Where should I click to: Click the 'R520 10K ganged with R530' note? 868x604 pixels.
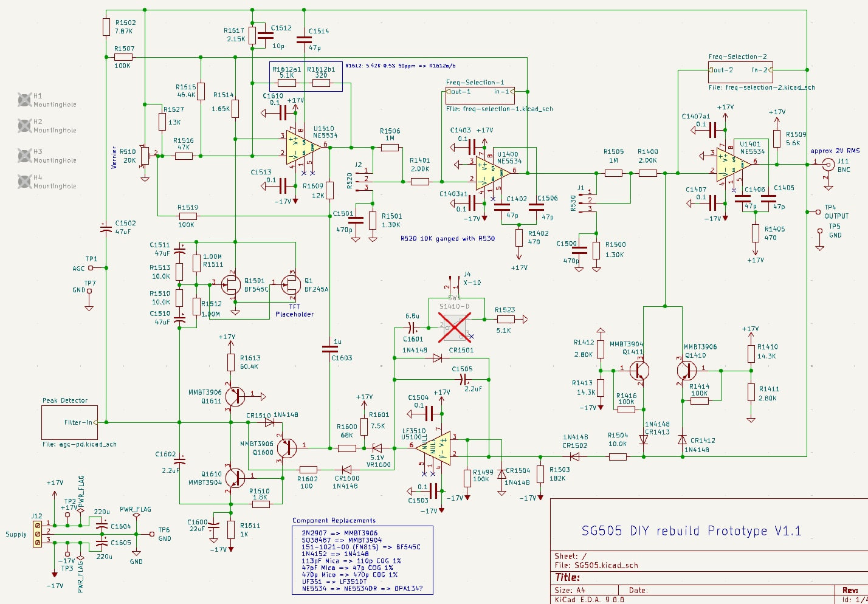pyautogui.click(x=447, y=239)
